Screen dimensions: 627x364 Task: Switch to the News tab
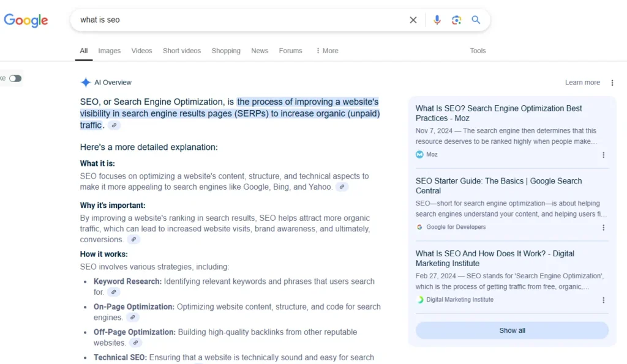click(x=260, y=51)
